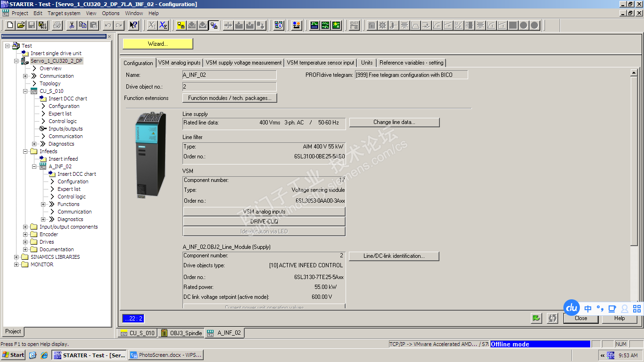Click the Change line data... button
This screenshot has width=644, height=362.
pyautogui.click(x=394, y=122)
